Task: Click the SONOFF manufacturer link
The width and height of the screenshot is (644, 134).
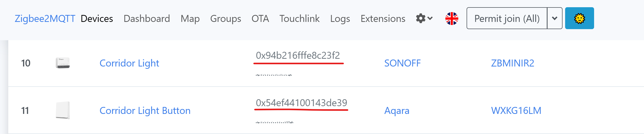Action: pyautogui.click(x=402, y=63)
